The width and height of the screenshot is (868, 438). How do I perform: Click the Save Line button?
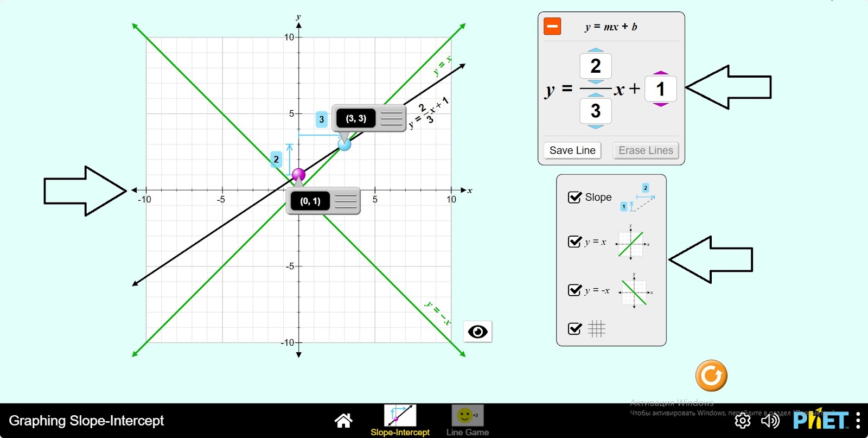[x=572, y=150]
